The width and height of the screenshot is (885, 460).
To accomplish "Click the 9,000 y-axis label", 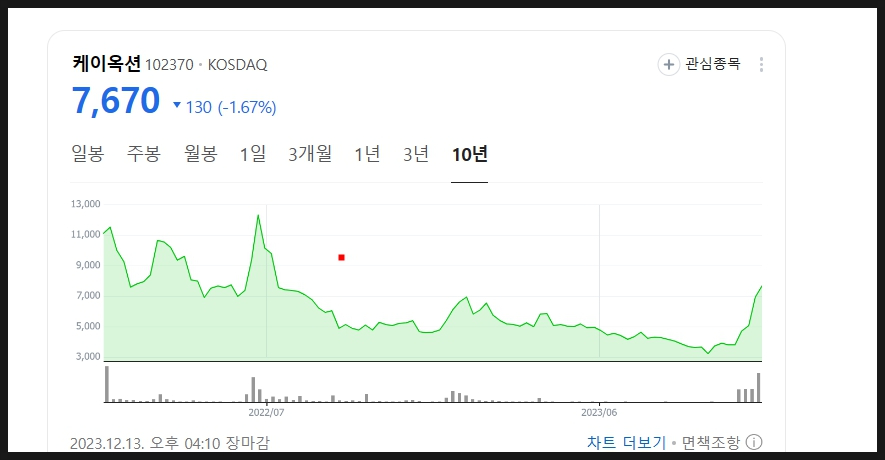I will point(88,265).
